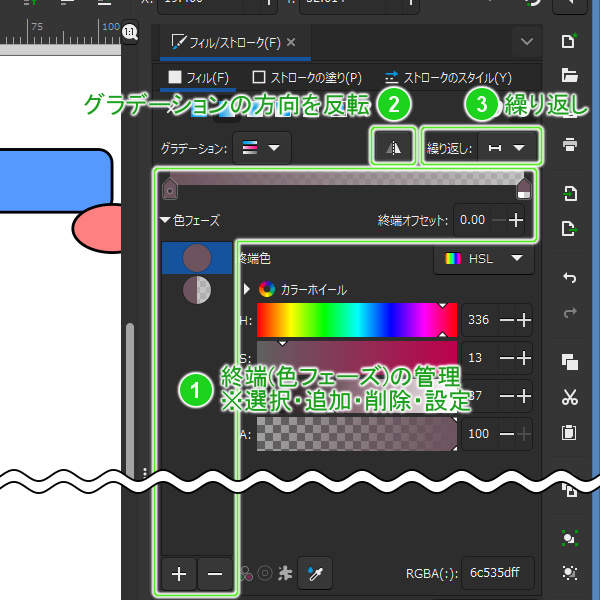
Task: Open the 繰り返し repeat mode dropdown
Action: [x=506, y=148]
